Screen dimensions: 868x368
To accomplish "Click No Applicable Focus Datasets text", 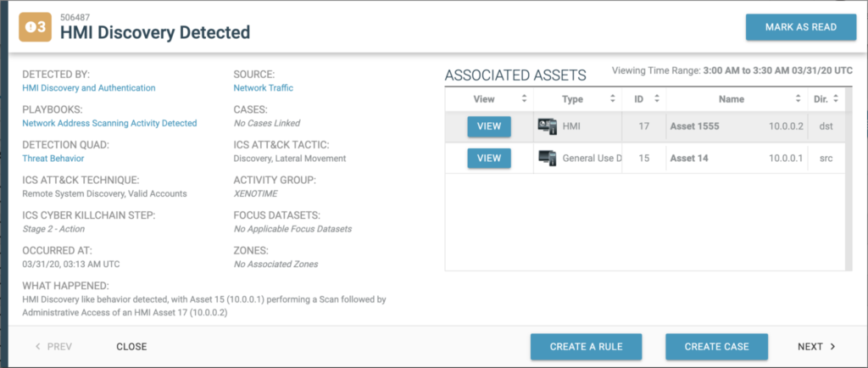I will [292, 229].
